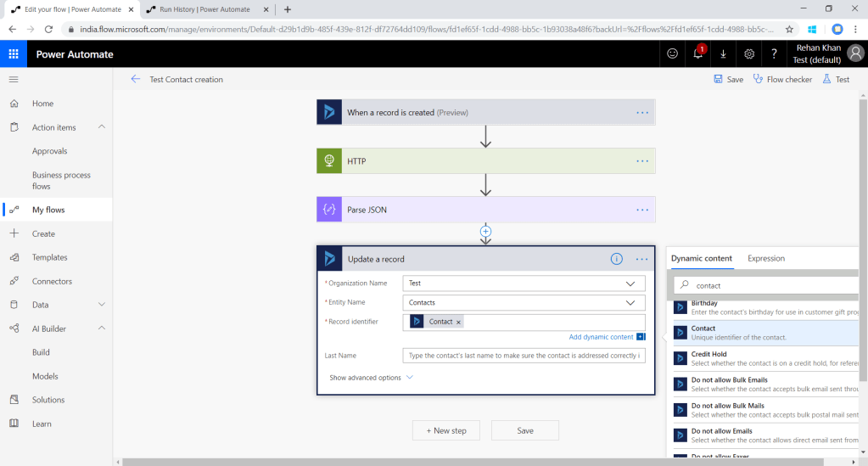868x466 pixels.
Task: Open Connectors in the left sidebar
Action: pyautogui.click(x=52, y=281)
